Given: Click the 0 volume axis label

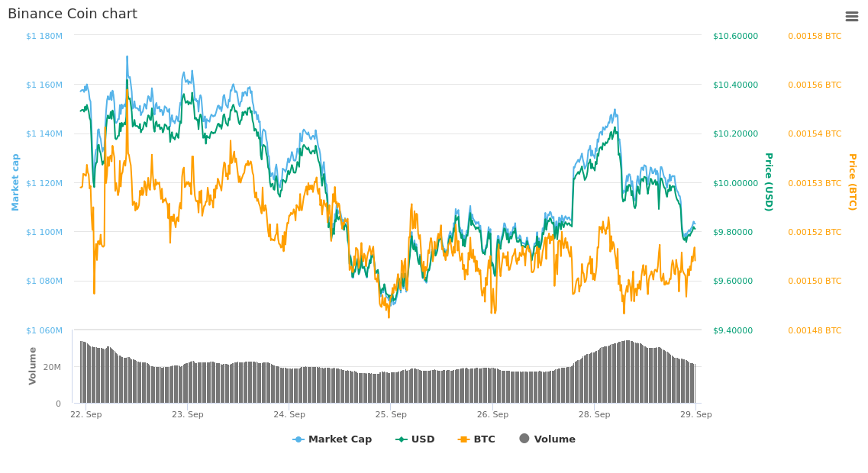Looking at the screenshot, I should pos(58,404).
